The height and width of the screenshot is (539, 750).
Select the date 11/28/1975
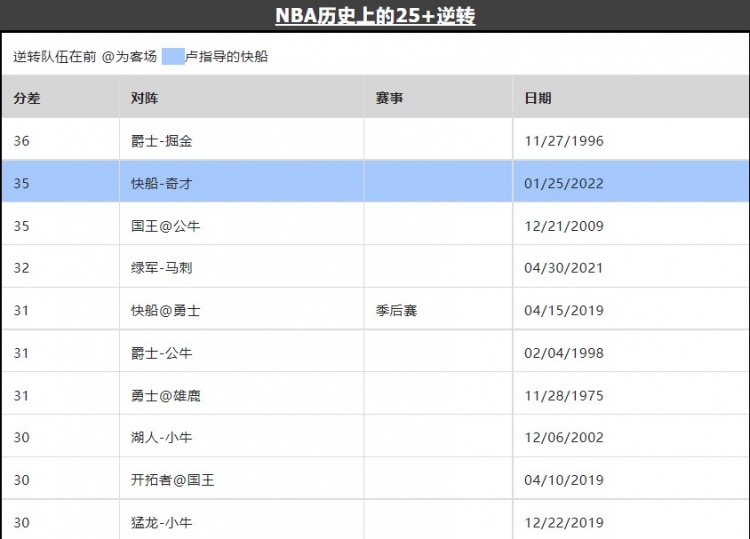[564, 396]
